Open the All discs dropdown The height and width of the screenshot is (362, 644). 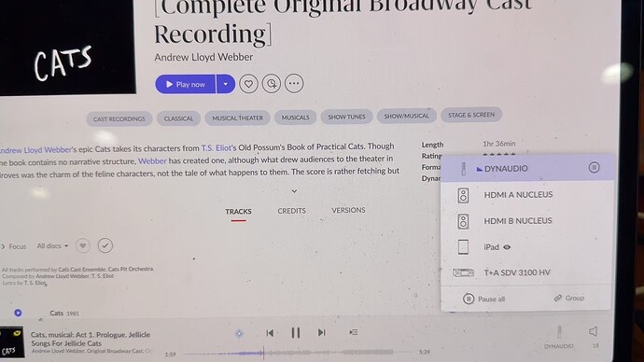[x=52, y=246]
